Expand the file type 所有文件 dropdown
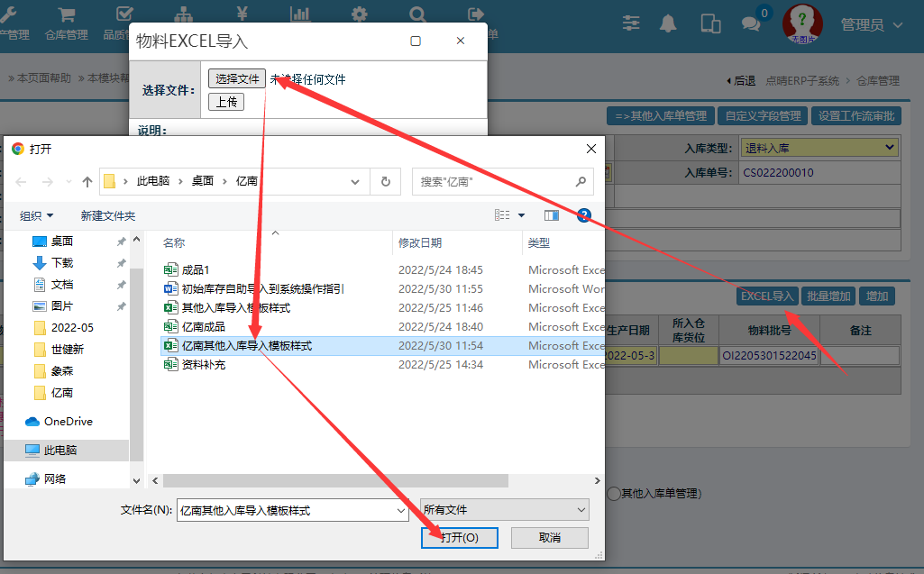The image size is (924, 574). click(504, 510)
